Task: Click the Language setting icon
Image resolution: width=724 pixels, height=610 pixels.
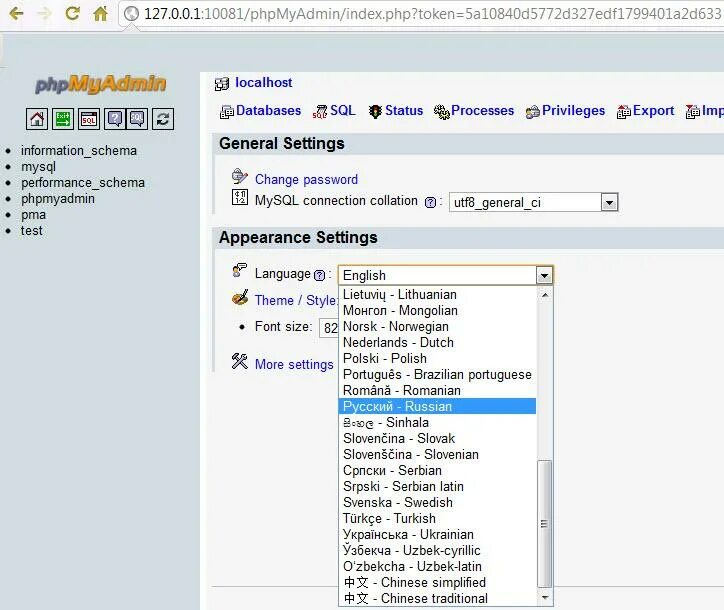Action: click(x=239, y=270)
